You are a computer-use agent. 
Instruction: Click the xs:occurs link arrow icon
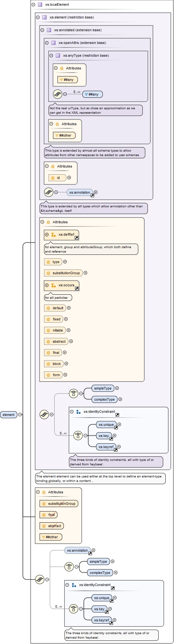[77, 288]
